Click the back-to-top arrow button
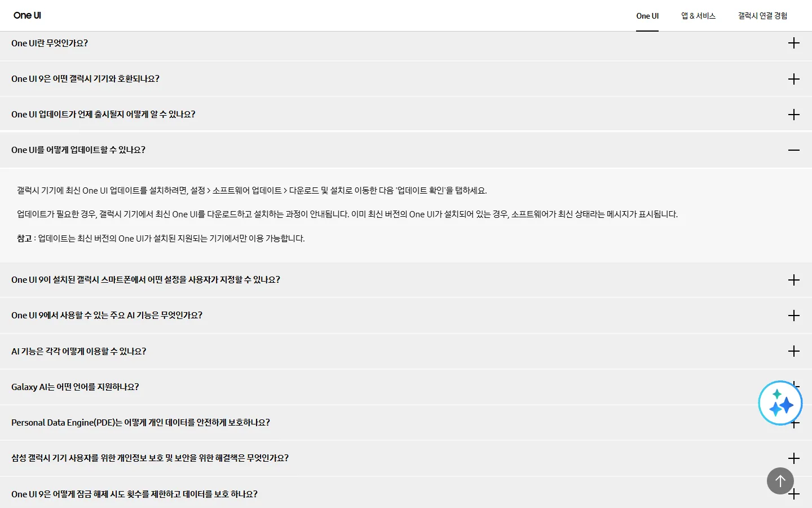 (x=780, y=481)
